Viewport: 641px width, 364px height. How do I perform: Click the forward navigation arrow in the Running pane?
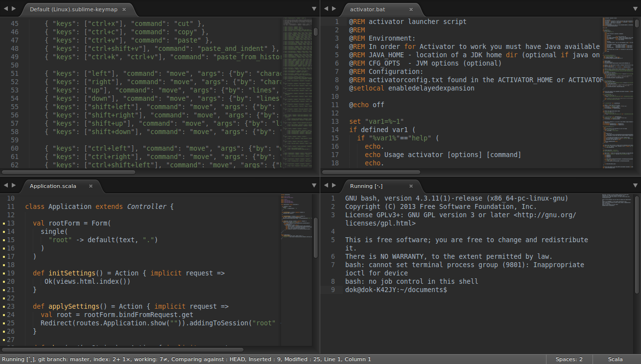pos(334,185)
